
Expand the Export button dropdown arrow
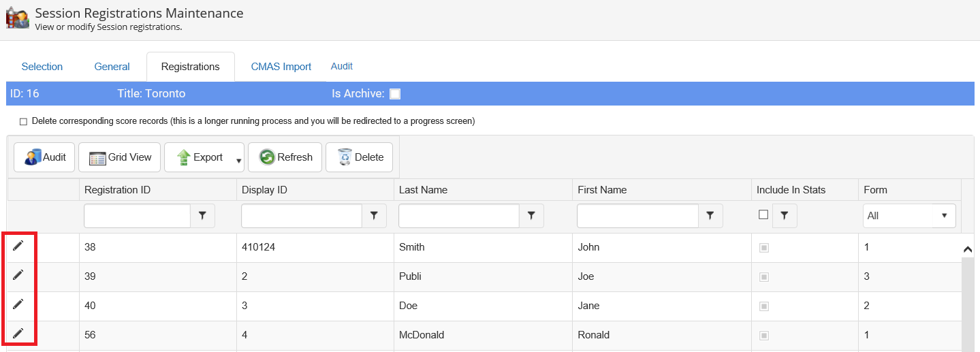239,161
